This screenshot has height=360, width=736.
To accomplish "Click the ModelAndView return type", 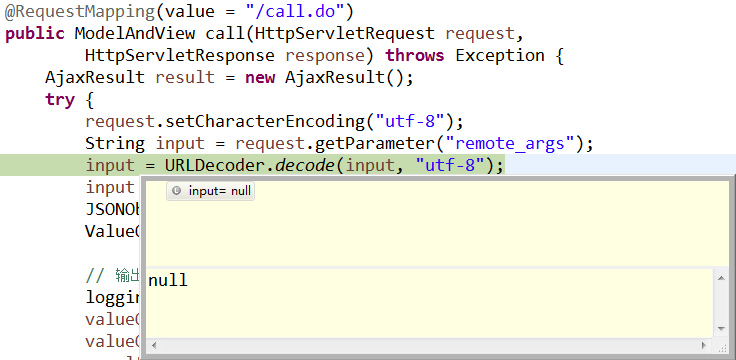I will tap(135, 34).
